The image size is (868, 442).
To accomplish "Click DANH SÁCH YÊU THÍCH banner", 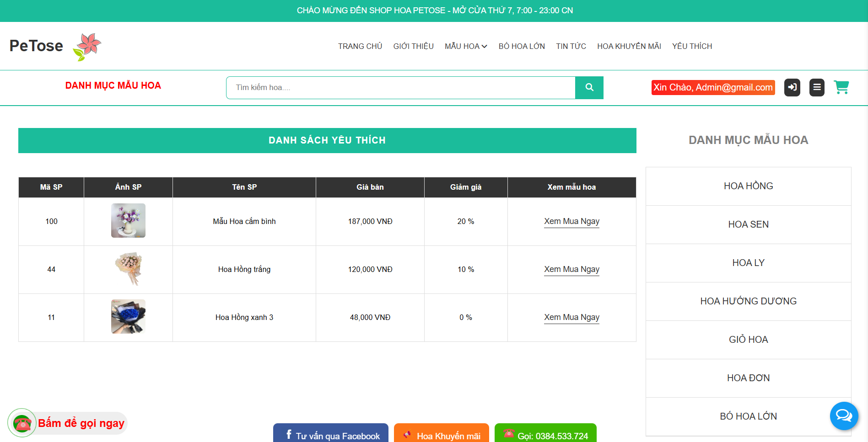I will click(327, 140).
